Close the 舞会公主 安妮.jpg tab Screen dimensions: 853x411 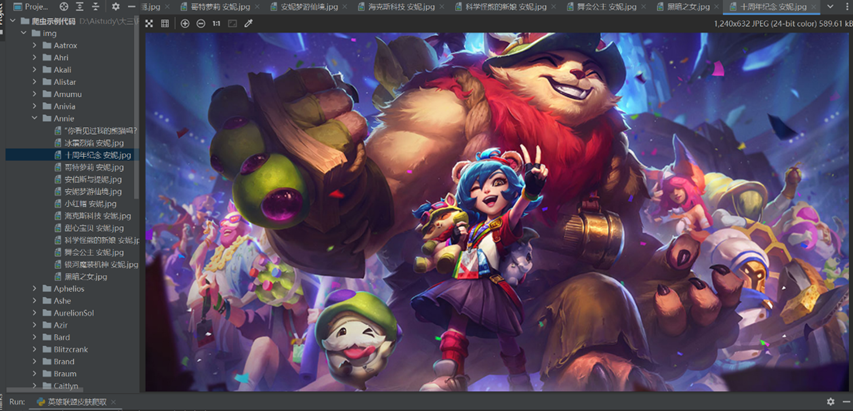point(645,7)
